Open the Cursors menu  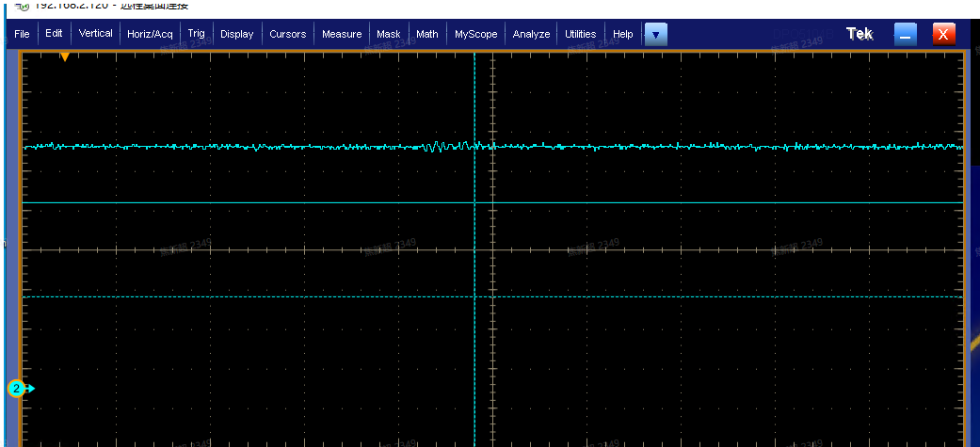(287, 35)
